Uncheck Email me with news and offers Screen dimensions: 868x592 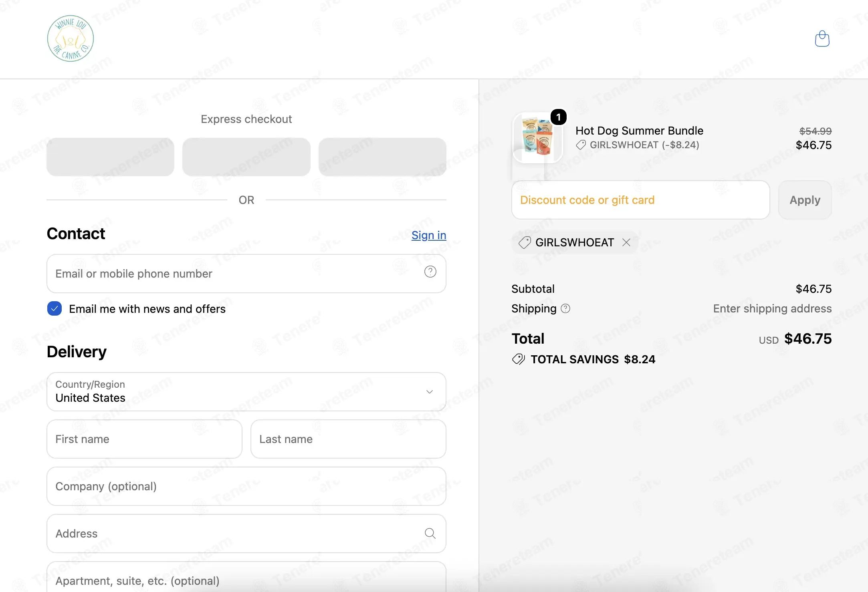55,309
